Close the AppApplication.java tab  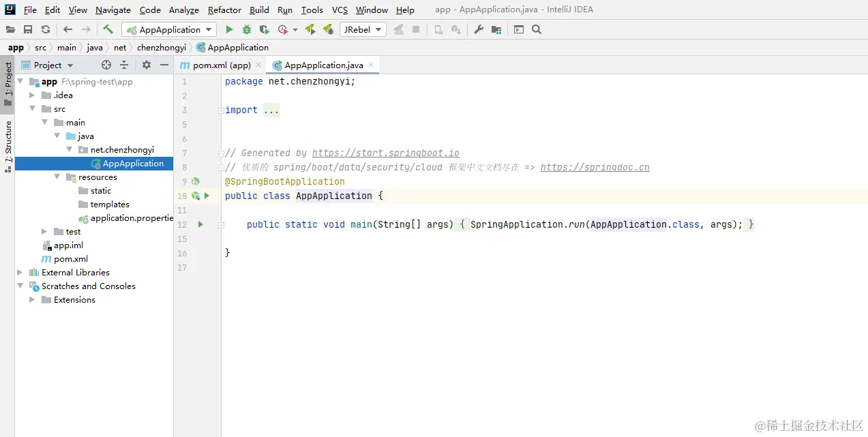click(371, 65)
